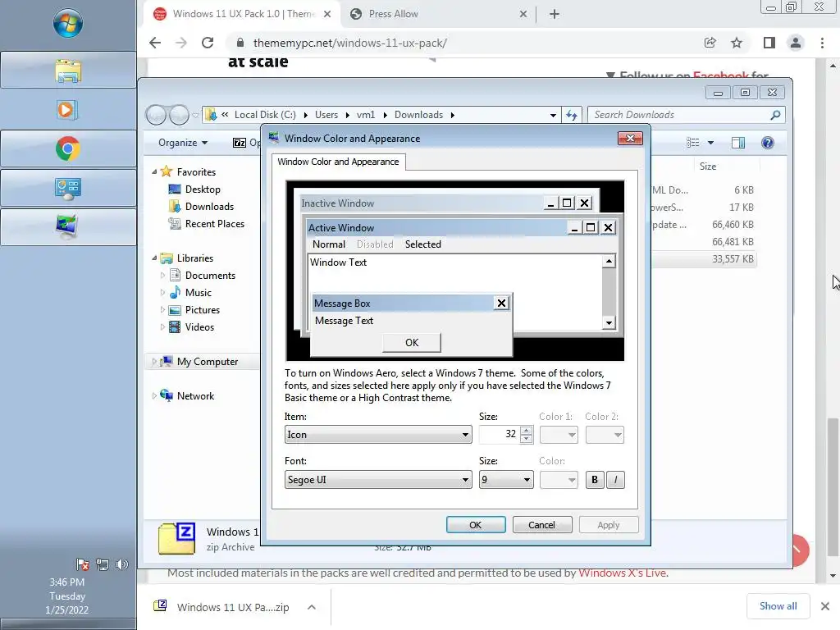840x630 pixels.
Task: Click OK in the appearance dialog
Action: click(476, 525)
